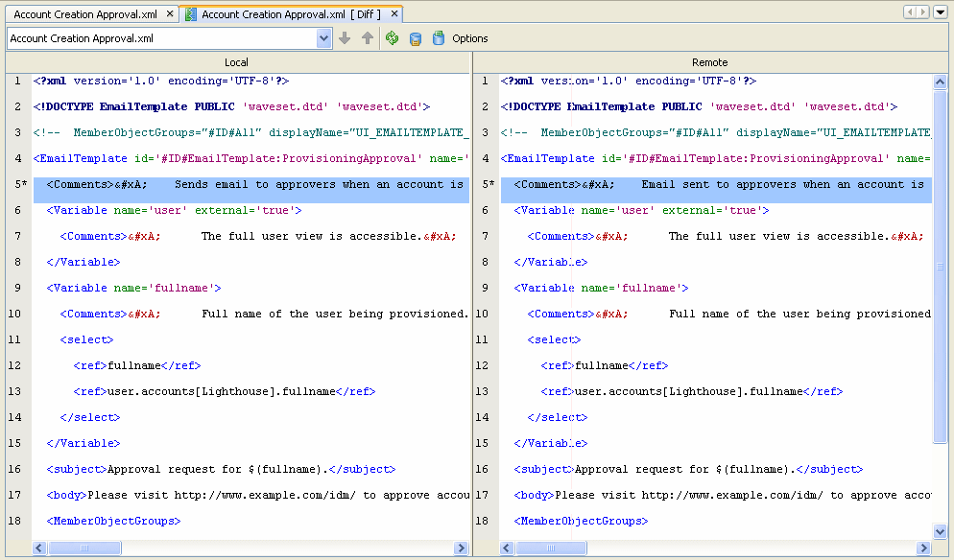Image resolution: width=954 pixels, height=560 pixels.
Task: Open the tab list dropdown arrow
Action: tap(941, 12)
